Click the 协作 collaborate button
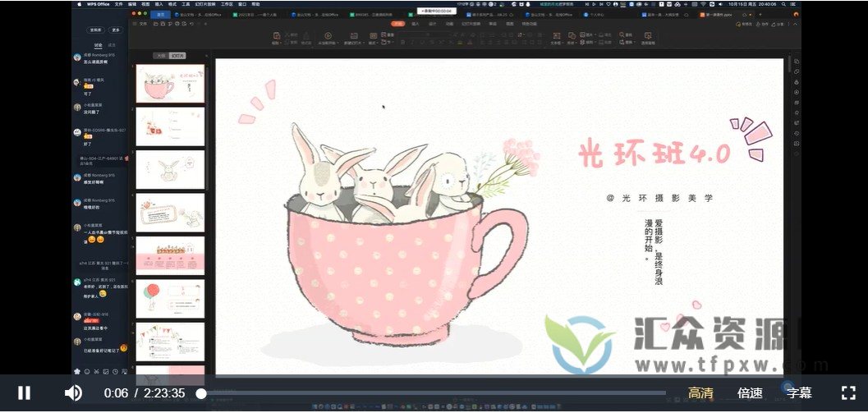This screenshot has height=413, width=868. 762,24
